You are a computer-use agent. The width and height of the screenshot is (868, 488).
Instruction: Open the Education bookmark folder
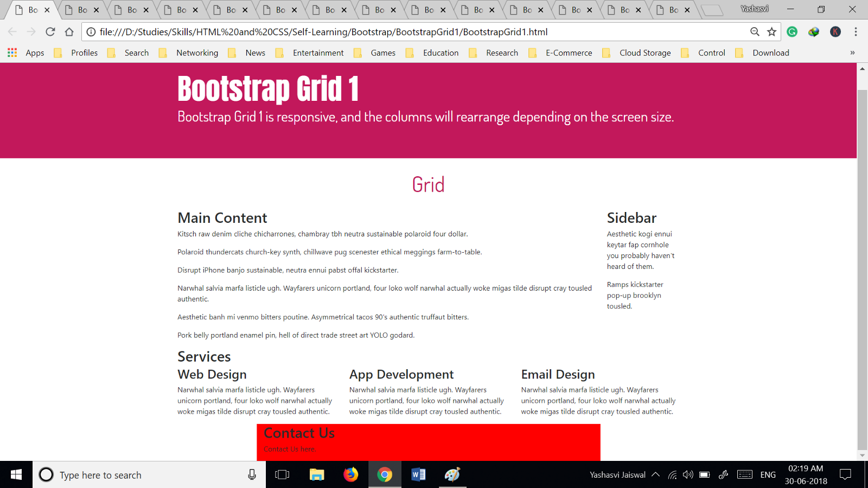point(432,53)
